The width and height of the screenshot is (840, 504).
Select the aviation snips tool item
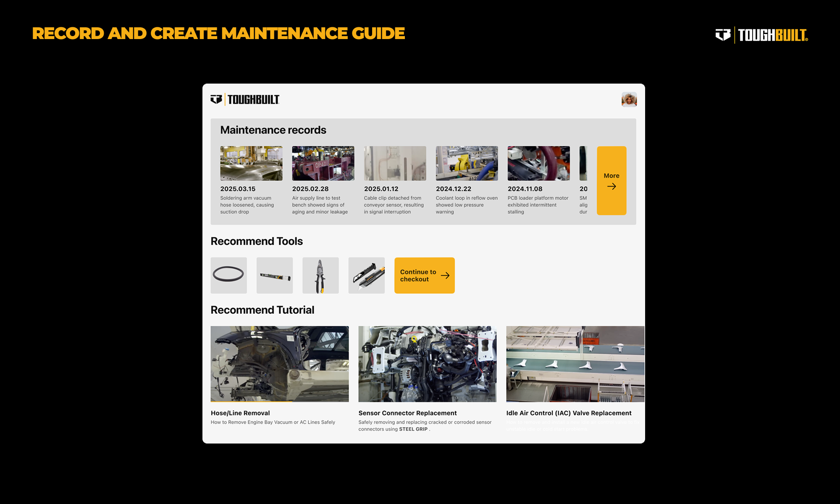point(320,275)
